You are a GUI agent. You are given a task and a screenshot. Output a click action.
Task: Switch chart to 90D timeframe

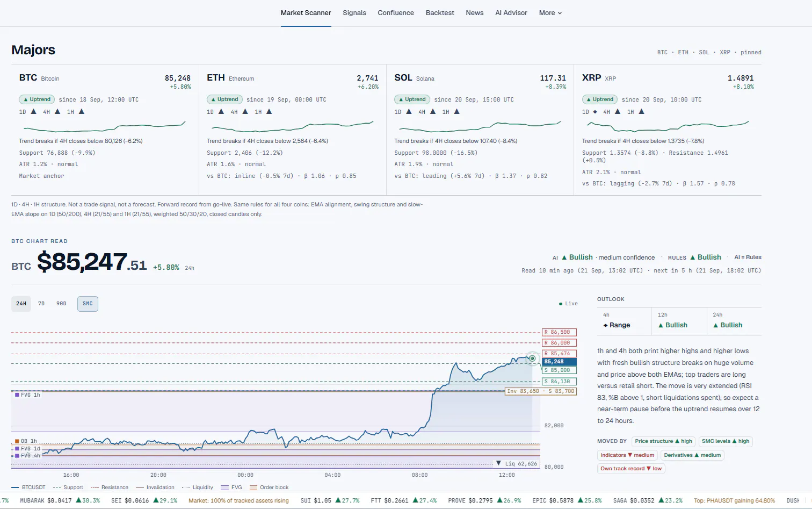pos(61,304)
